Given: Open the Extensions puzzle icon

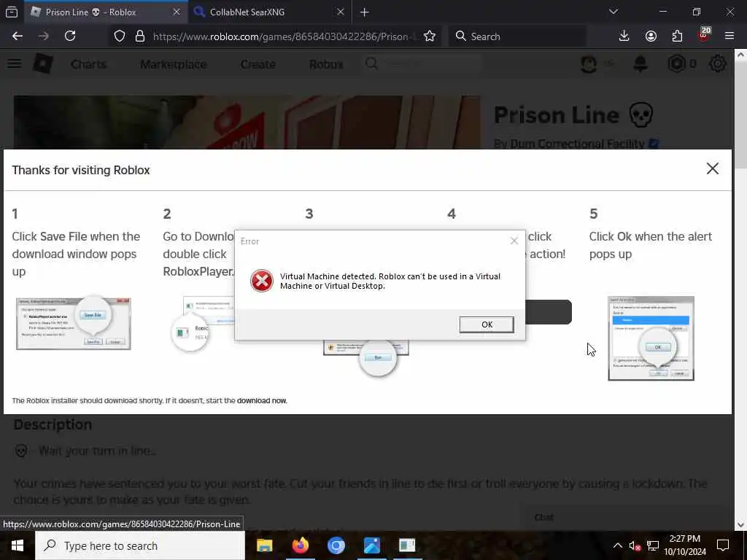Looking at the screenshot, I should (x=677, y=36).
